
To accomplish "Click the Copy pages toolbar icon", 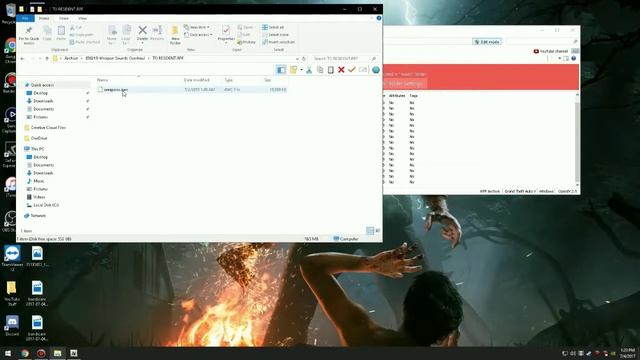I will pyautogui.click(x=320, y=70).
